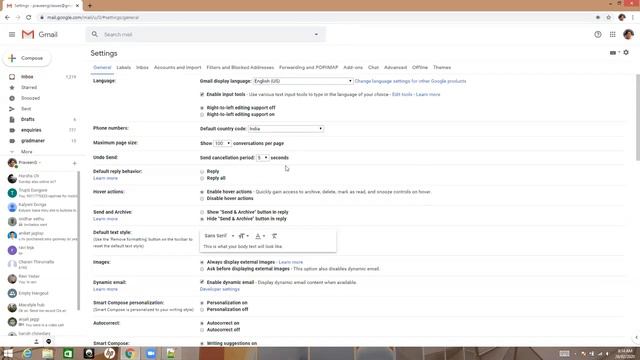Image resolution: width=640 pixels, height=360 pixels.
Task: Switch to the Inbox settings tab
Action: pyautogui.click(x=142, y=67)
